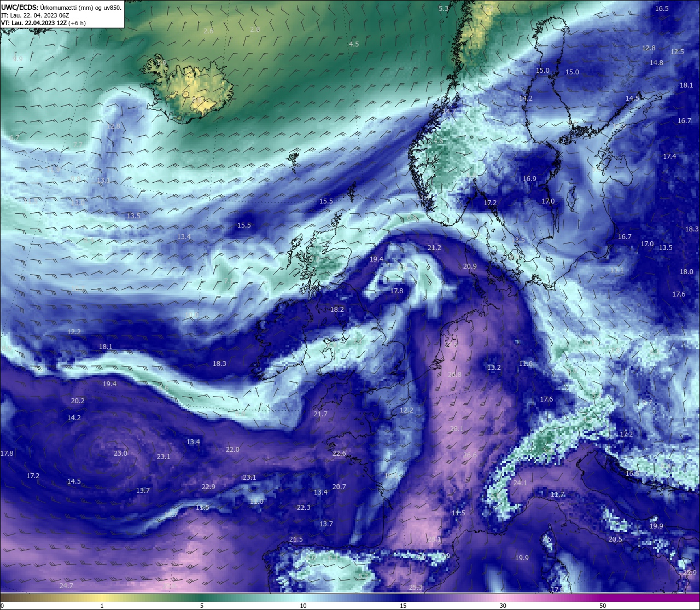
Task: Click the UWC/ECDS map title text
Action: tap(61, 7)
